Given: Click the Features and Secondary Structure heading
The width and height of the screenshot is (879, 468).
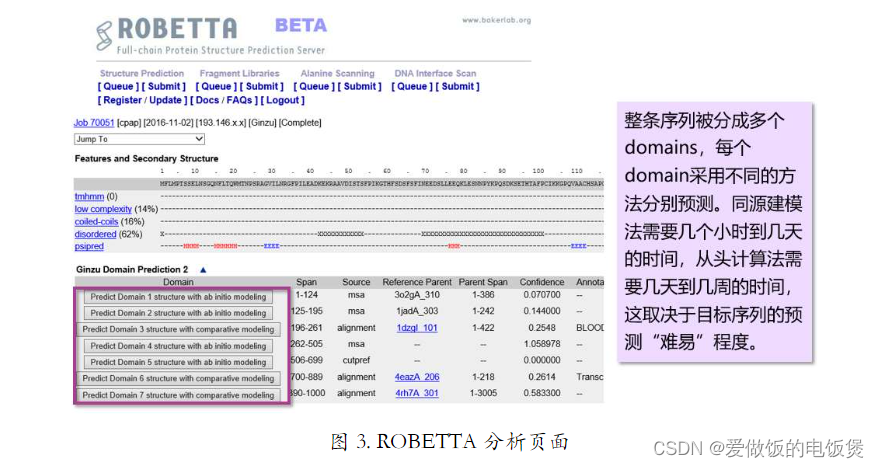Looking at the screenshot, I should pyautogui.click(x=146, y=159).
